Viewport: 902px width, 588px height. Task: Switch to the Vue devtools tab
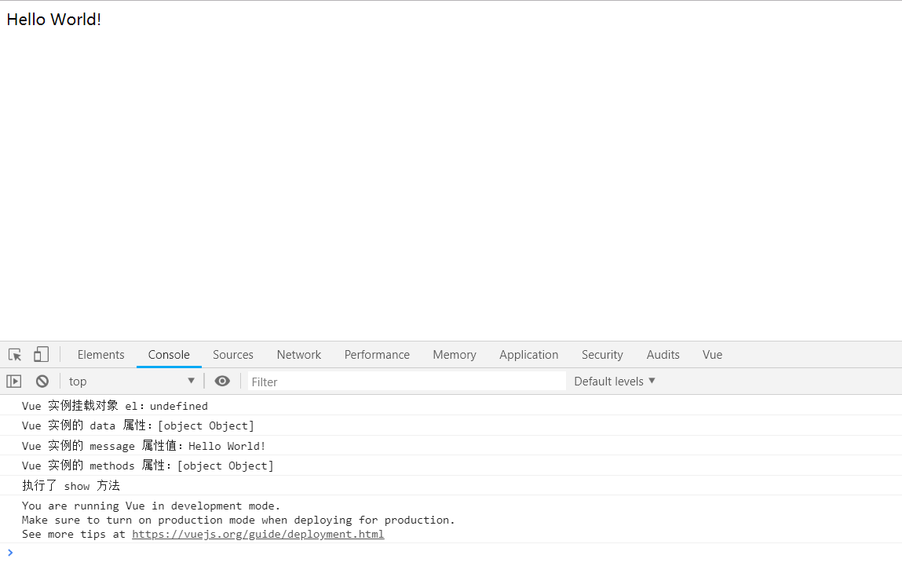tap(712, 354)
